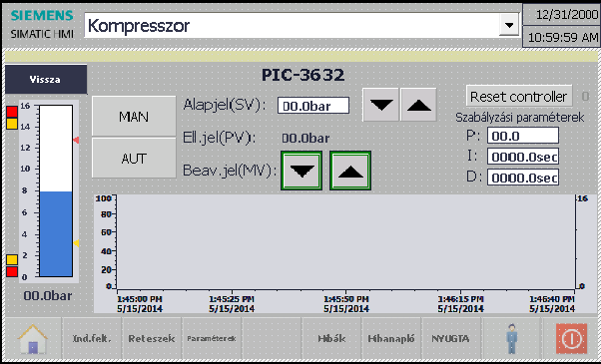Click Reset controller button
Viewport: 601px width, 364px height.
click(519, 97)
